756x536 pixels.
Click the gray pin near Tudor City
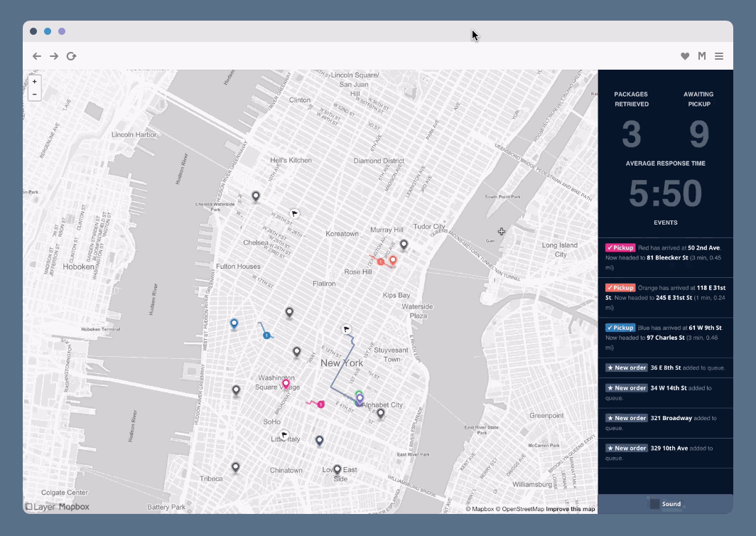pos(404,245)
